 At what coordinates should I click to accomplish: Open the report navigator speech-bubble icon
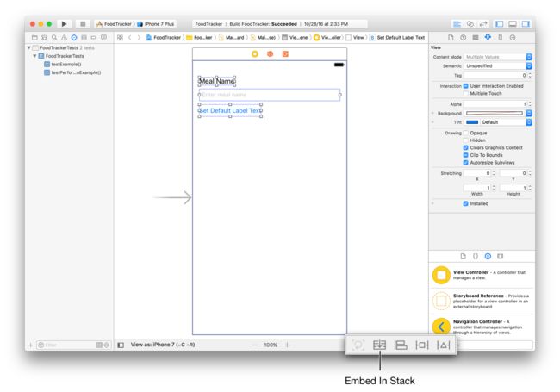point(103,38)
